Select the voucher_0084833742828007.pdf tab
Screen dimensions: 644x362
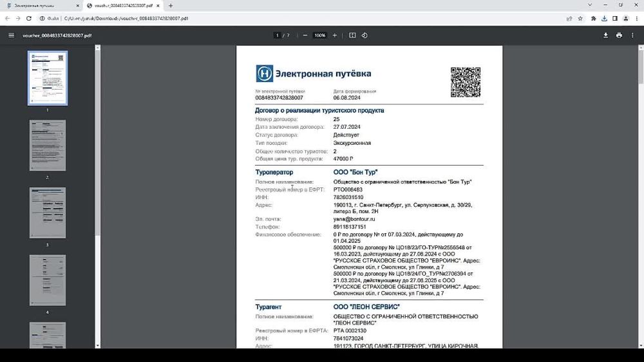tap(123, 6)
